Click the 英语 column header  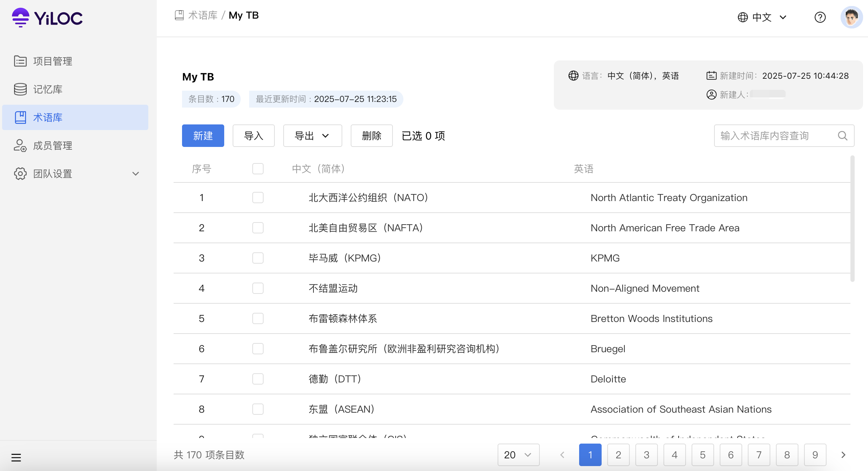point(584,169)
